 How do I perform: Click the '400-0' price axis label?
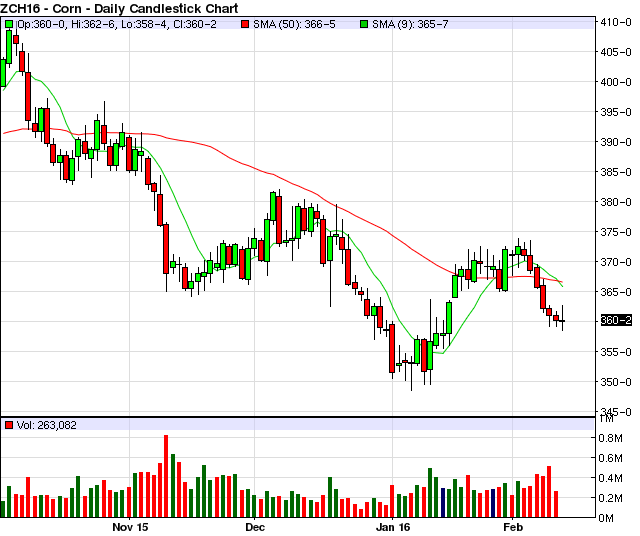pyautogui.click(x=616, y=82)
